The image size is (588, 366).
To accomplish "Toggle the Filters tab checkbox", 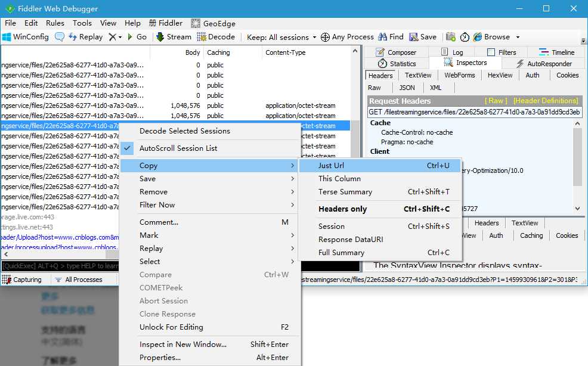I will pos(491,52).
